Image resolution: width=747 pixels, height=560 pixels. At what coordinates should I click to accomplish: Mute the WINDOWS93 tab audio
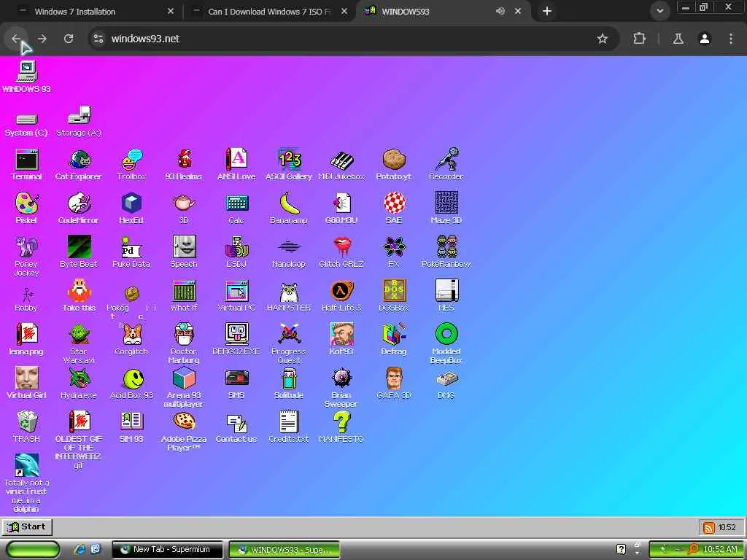(x=500, y=11)
